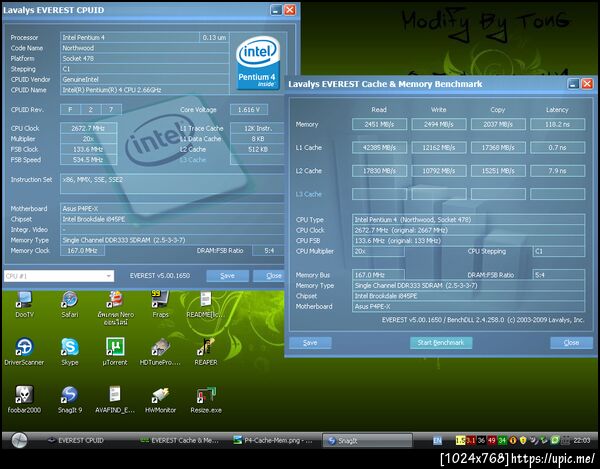600x469 pixels.
Task: Click the Memory Read value 2451 MB/s
Action: click(379, 124)
